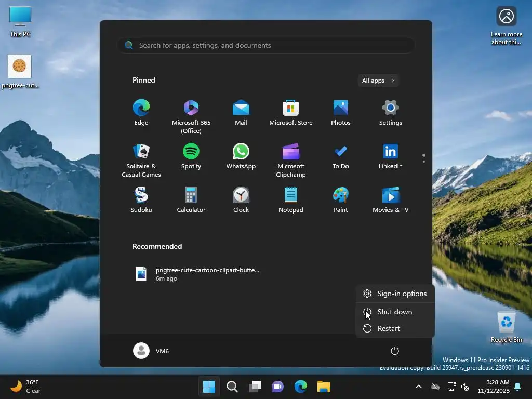Open WhatsApp
The height and width of the screenshot is (399, 532).
click(x=241, y=156)
